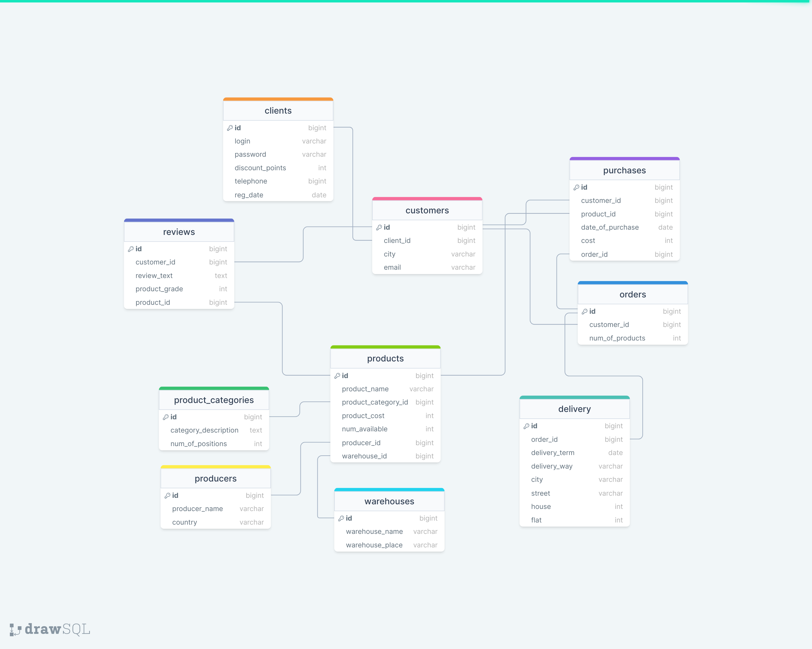
Task: Select the product_categories table title
Action: 214,400
